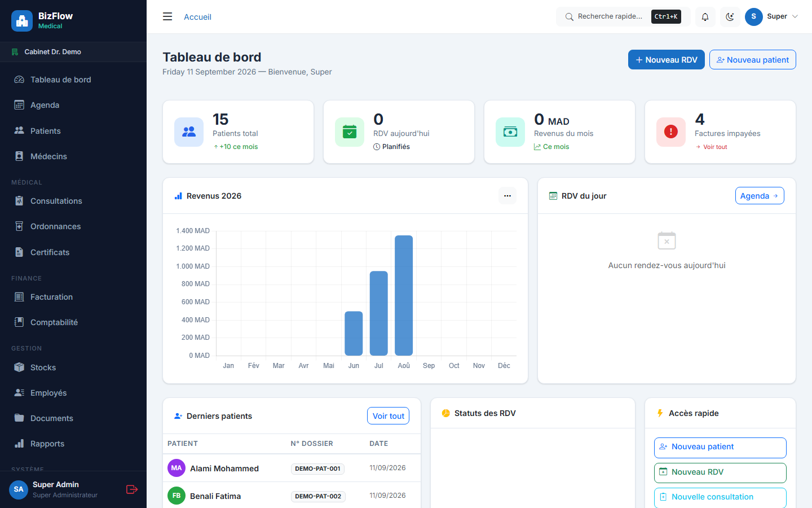812x508 pixels.
Task: Click the Derniers patients person icon
Action: point(178,416)
